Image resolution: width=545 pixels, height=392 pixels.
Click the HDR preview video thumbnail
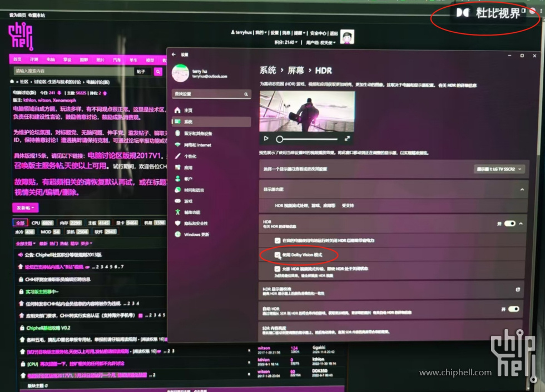307,111
